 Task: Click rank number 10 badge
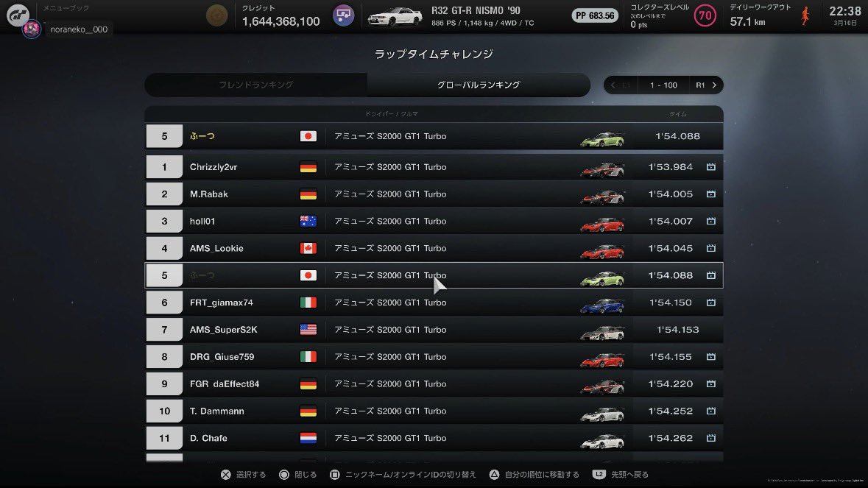[164, 411]
